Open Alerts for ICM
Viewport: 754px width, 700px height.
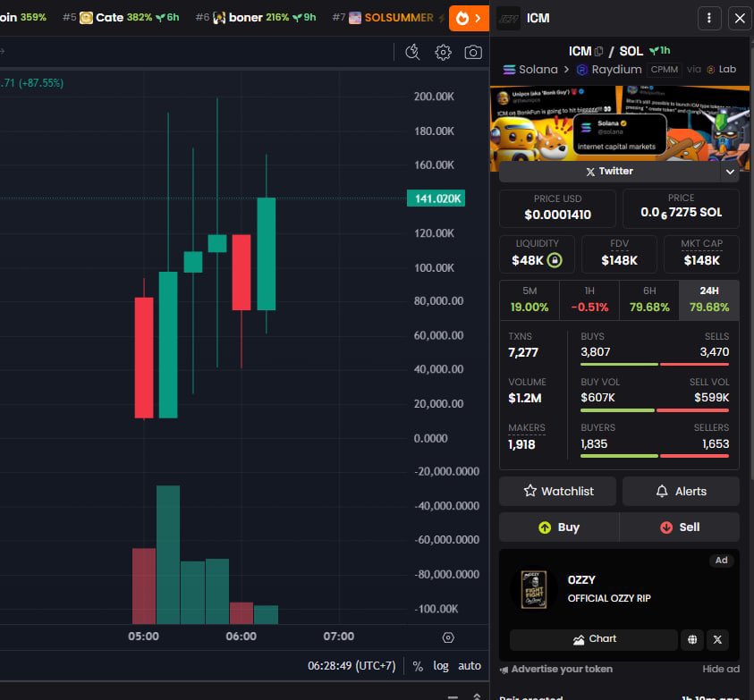point(681,491)
